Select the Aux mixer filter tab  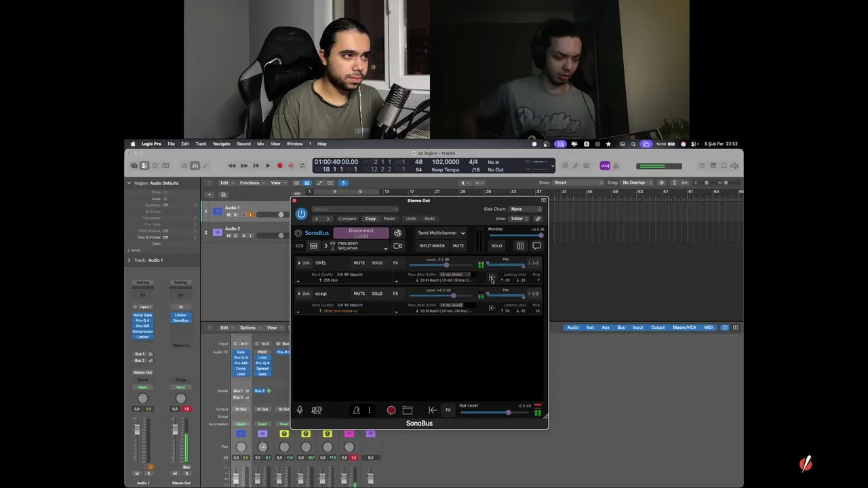605,327
